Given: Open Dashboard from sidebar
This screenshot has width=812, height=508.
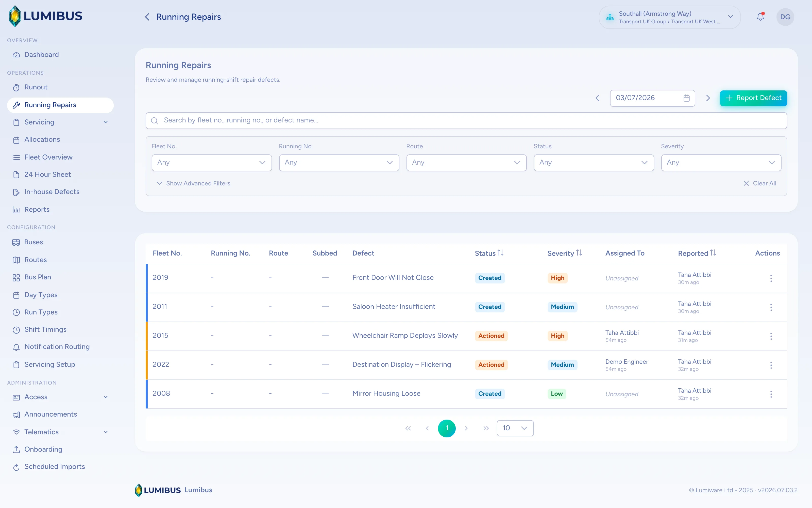Looking at the screenshot, I should click(60, 54).
